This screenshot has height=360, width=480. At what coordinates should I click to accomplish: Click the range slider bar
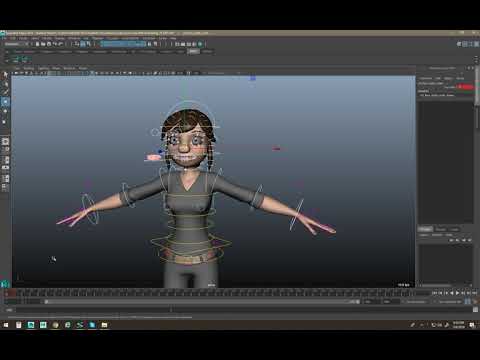click(x=202, y=302)
